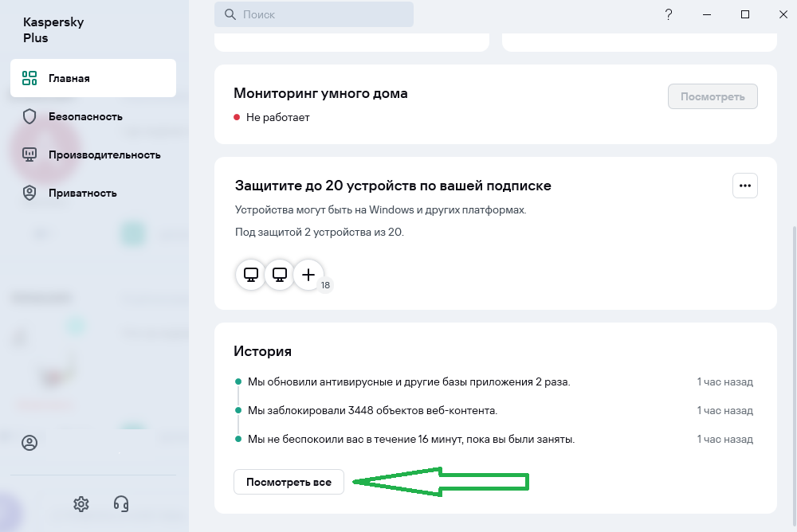This screenshot has width=797, height=532.
Task: Click the Приватность privacy shield icon
Action: coord(29,193)
